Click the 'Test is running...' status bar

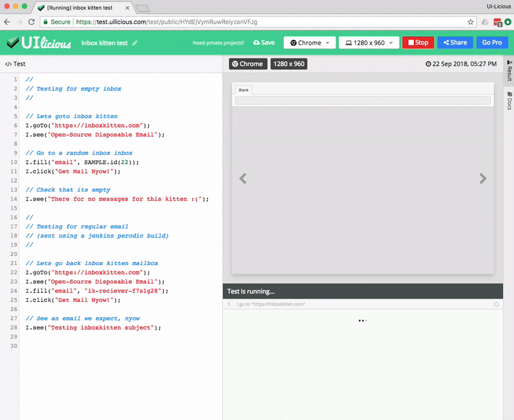(x=362, y=292)
